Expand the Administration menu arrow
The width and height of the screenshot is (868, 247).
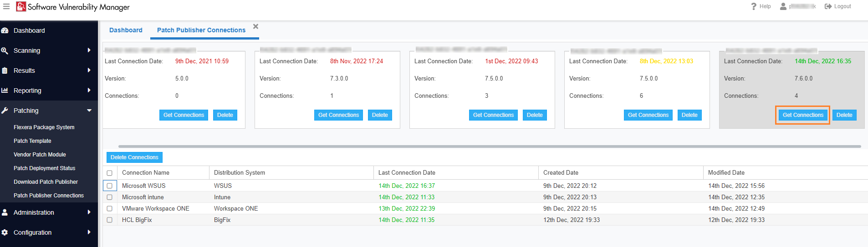pos(89,212)
